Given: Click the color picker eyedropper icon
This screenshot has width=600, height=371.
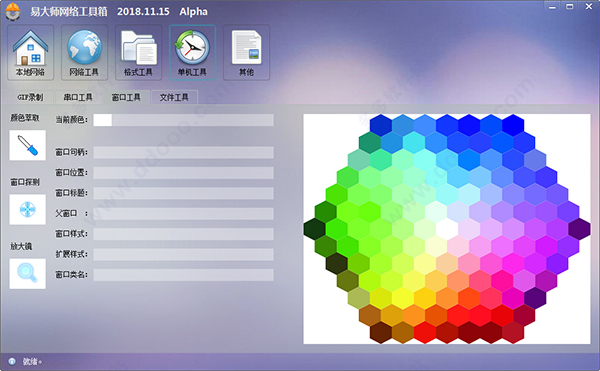Looking at the screenshot, I should [x=28, y=145].
